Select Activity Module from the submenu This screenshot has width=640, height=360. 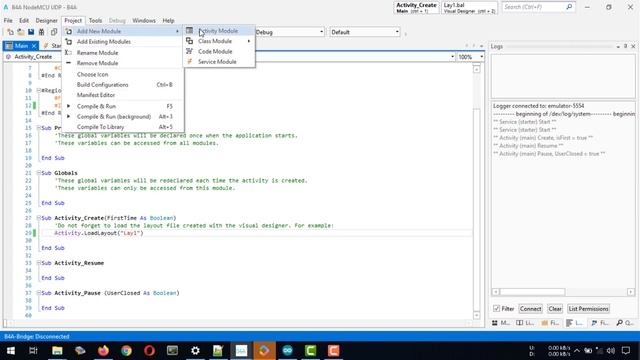[x=219, y=31]
